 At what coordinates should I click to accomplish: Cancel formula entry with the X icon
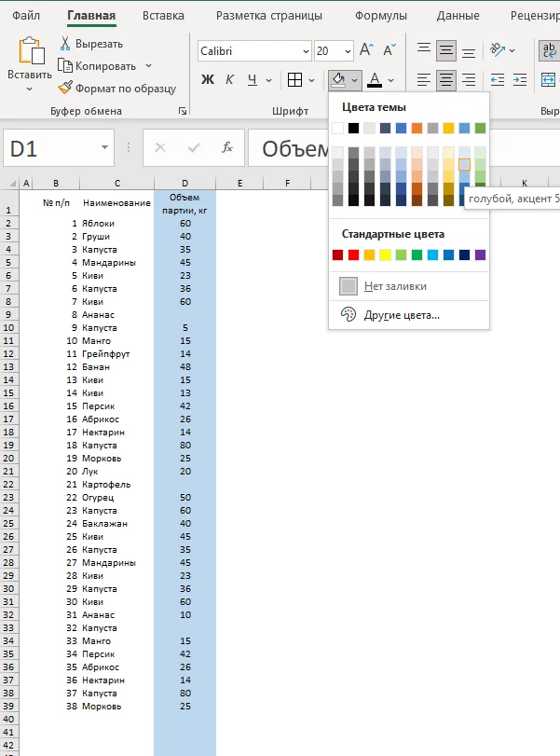pyautogui.click(x=160, y=147)
